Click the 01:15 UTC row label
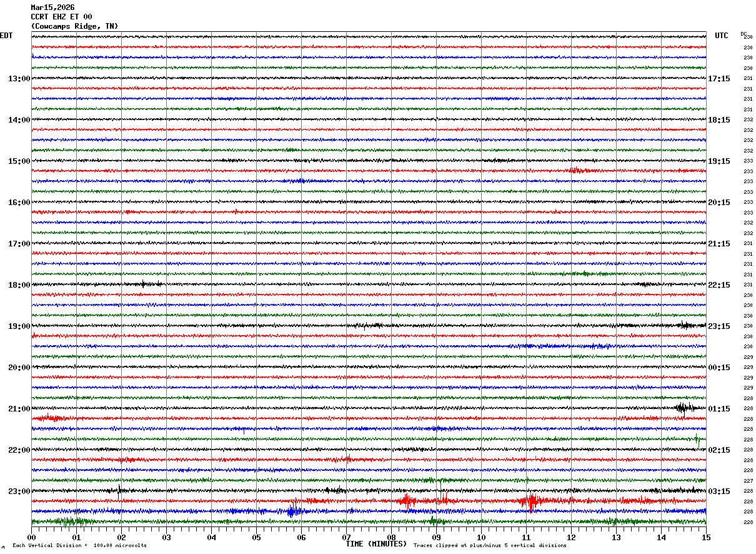The height and width of the screenshot is (554, 756). 719,409
